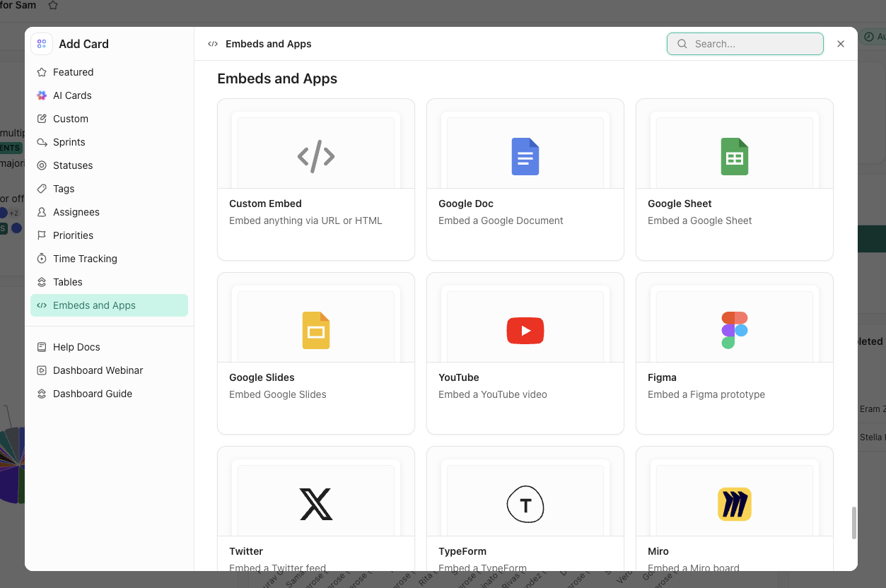
Task: Open the Assignees category
Action: [109, 212]
